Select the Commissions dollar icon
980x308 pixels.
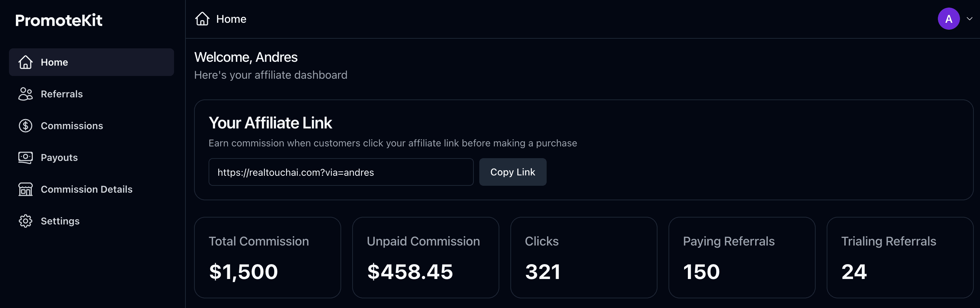(25, 125)
